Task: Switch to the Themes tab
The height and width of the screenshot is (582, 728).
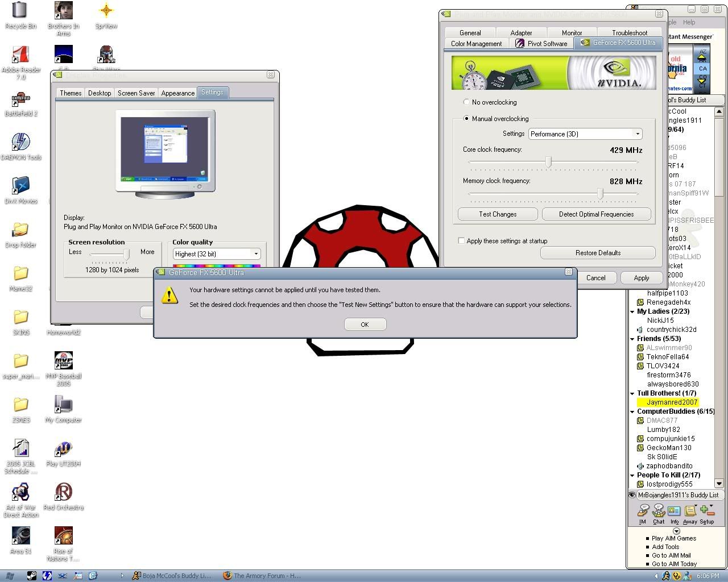Action: pos(71,93)
